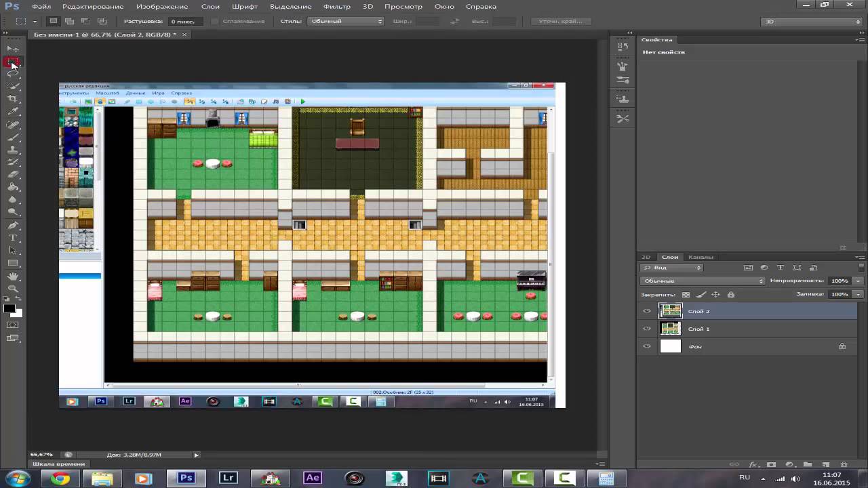Select the Healing Brush tool
The width and height of the screenshot is (868, 488).
point(13,125)
